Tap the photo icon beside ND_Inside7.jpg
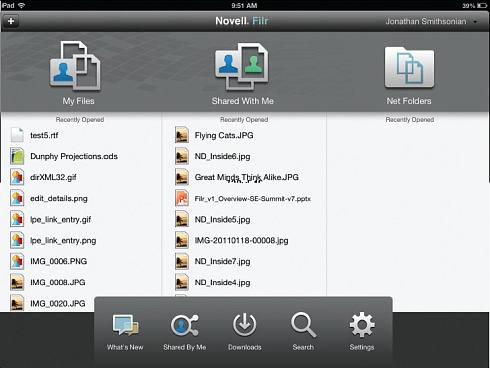The height and width of the screenshot is (368, 490). [182, 261]
